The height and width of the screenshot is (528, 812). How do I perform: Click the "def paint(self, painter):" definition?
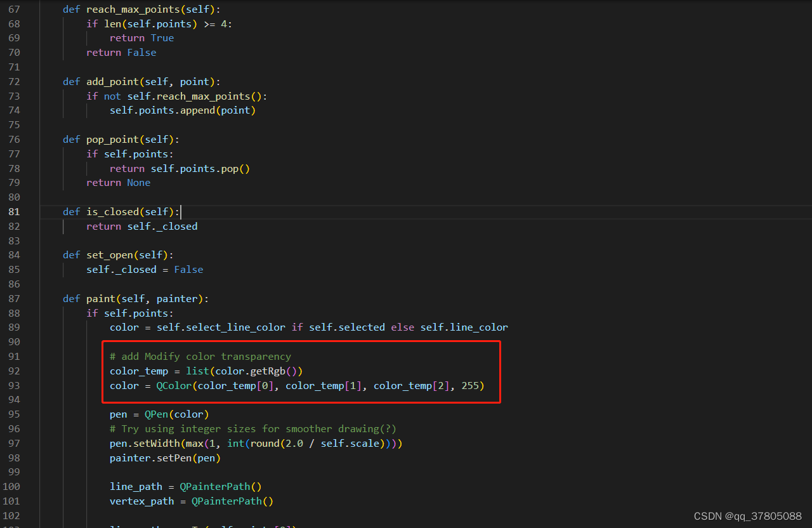(x=136, y=299)
